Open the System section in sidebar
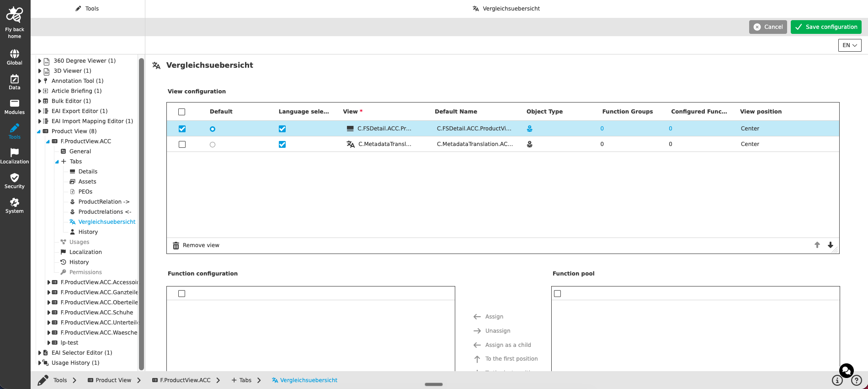 click(14, 205)
